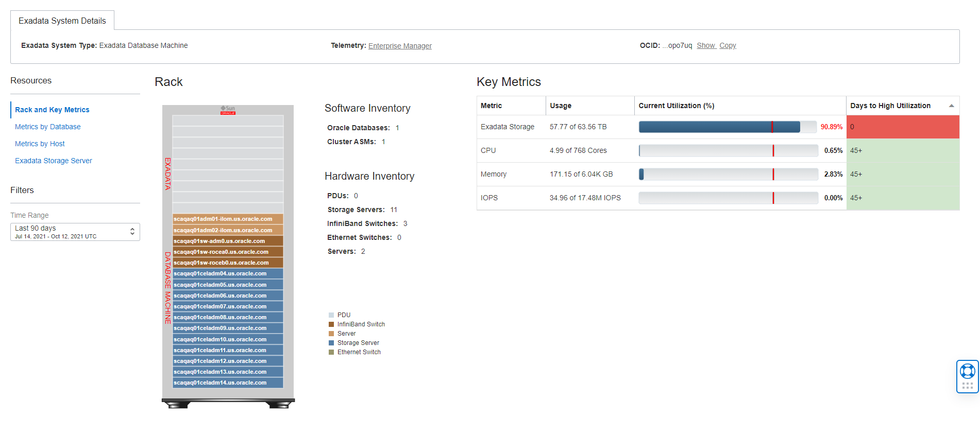The width and height of the screenshot is (980, 434).
Task: Select scaqaq01sw-adm0 switch in rack
Action: [228, 241]
